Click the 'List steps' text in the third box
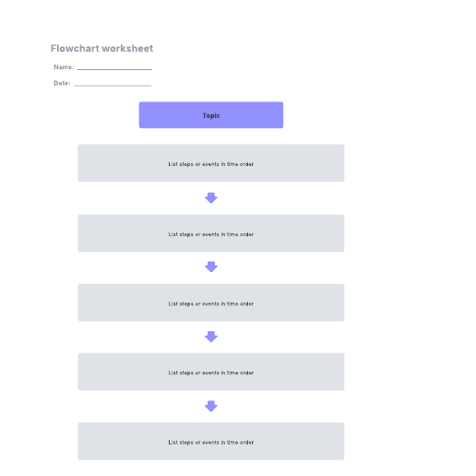This screenshot has height=476, width=476. coord(211,303)
